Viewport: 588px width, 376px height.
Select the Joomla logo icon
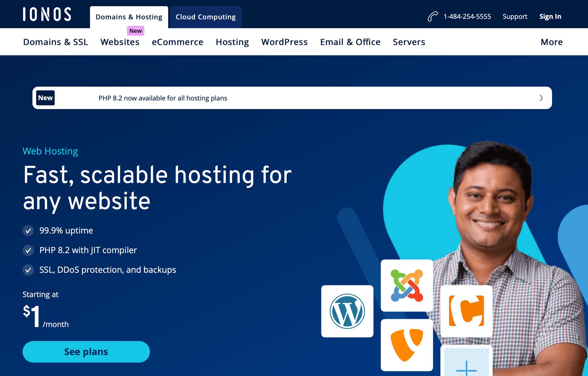(407, 285)
